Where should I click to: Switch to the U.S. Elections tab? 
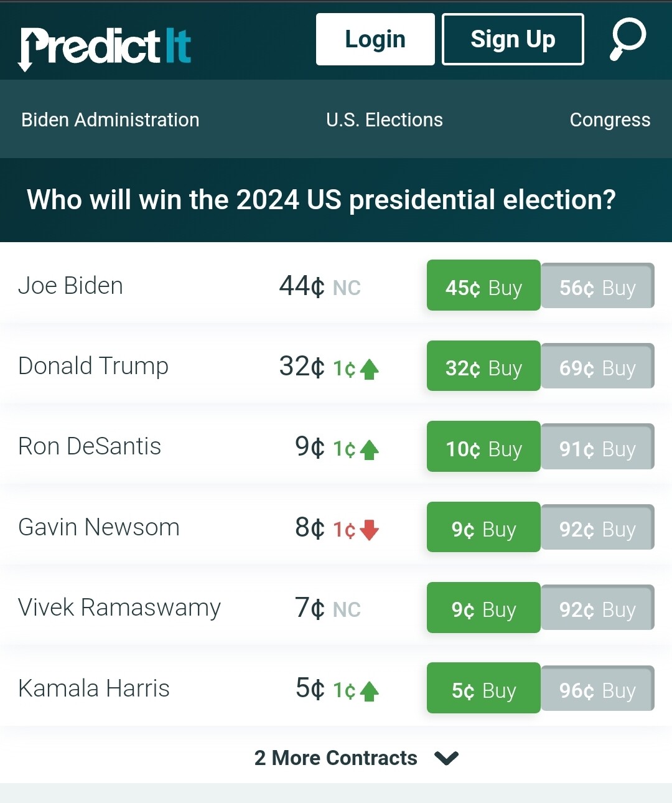[385, 120]
